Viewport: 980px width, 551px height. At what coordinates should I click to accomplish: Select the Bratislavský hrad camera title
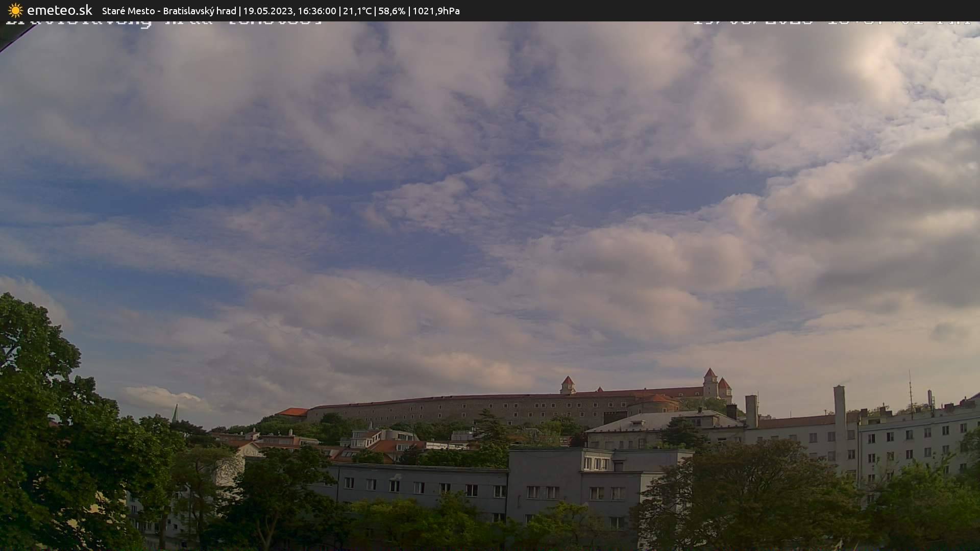click(x=199, y=10)
